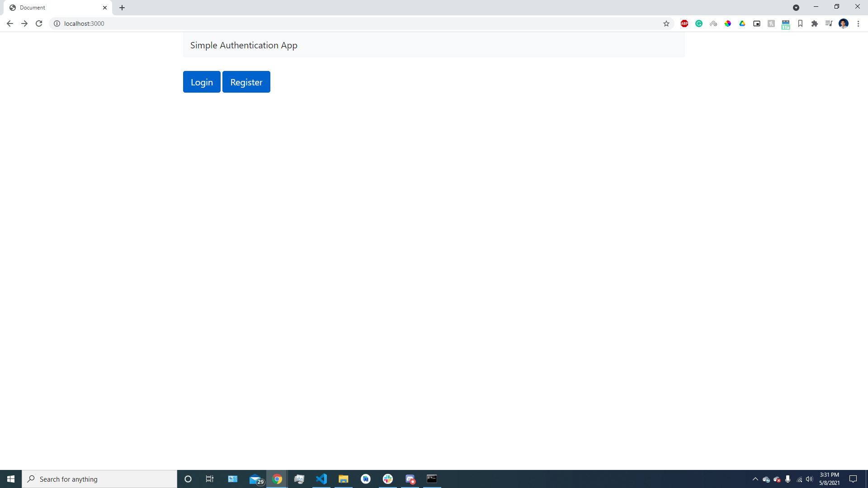Click the Register button
The height and width of the screenshot is (488, 868).
tap(246, 82)
